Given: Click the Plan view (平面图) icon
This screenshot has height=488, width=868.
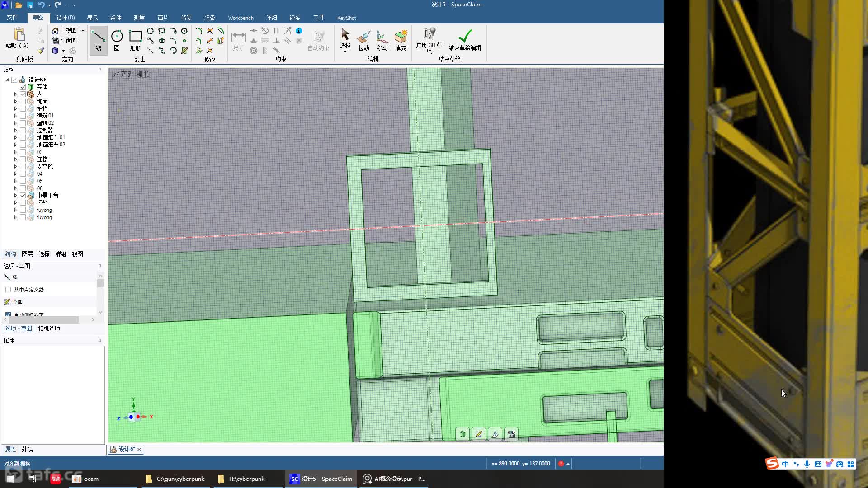Looking at the screenshot, I should click(x=55, y=40).
